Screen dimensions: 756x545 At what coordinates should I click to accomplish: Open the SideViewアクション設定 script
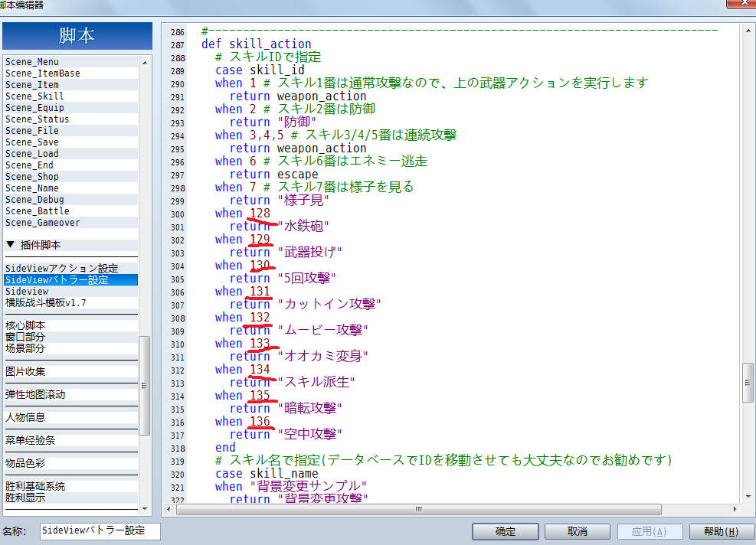tap(71, 269)
